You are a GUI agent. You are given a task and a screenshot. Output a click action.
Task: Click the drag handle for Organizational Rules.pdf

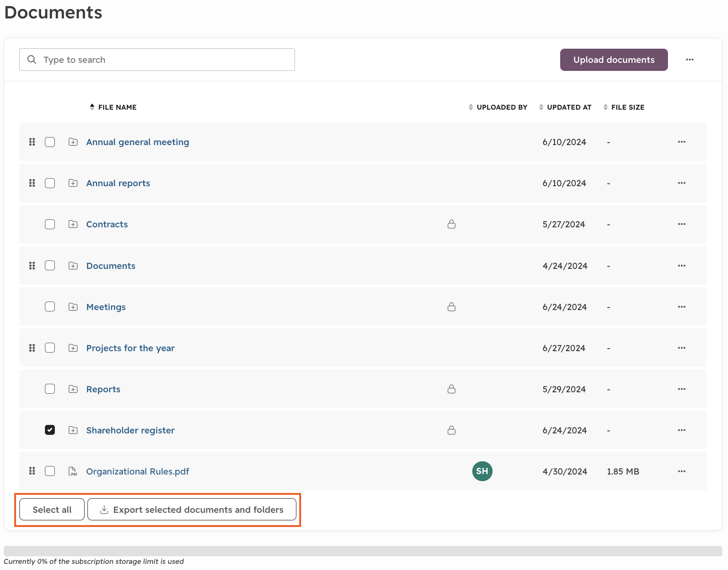[32, 471]
